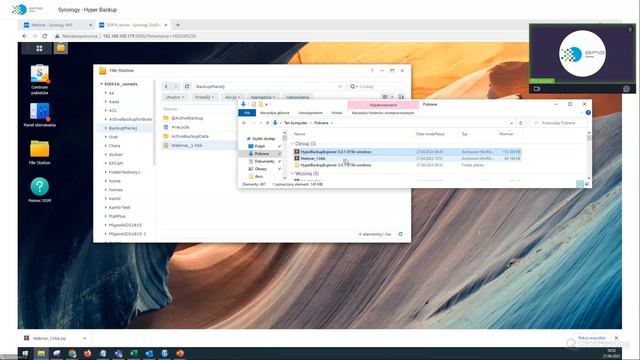Open the Utwórz dropdown in File Station
Viewport: 640px width, 360px height.
pyautogui.click(x=175, y=97)
